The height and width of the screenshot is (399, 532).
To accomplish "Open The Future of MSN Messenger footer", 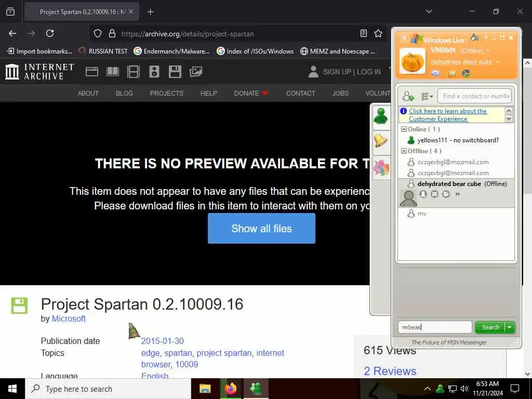I will click(x=449, y=342).
